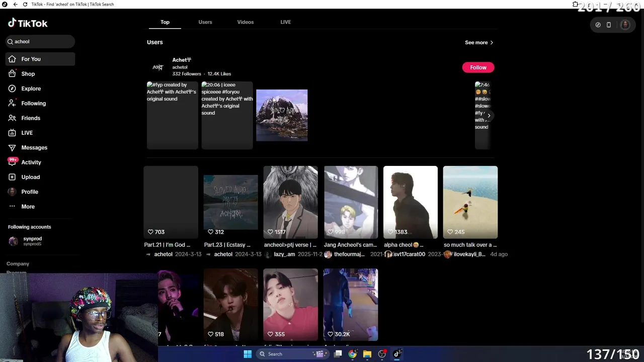Click '332 Followers' text
644x362 pixels.
[187, 74]
